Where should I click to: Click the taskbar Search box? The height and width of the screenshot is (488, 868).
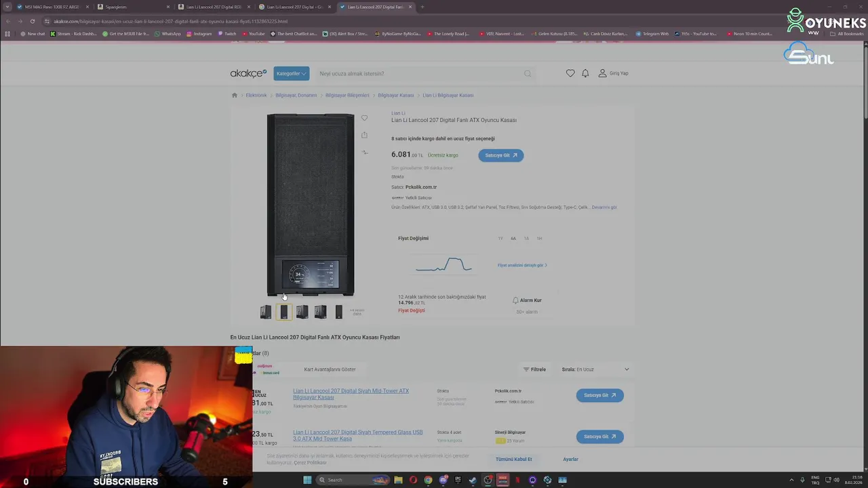coord(351,480)
